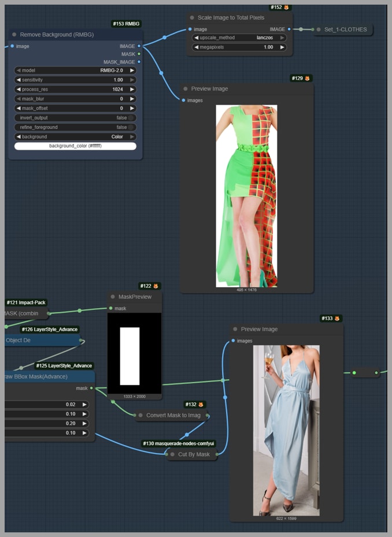Collapse the MaskPreview node via its dot

click(113, 297)
